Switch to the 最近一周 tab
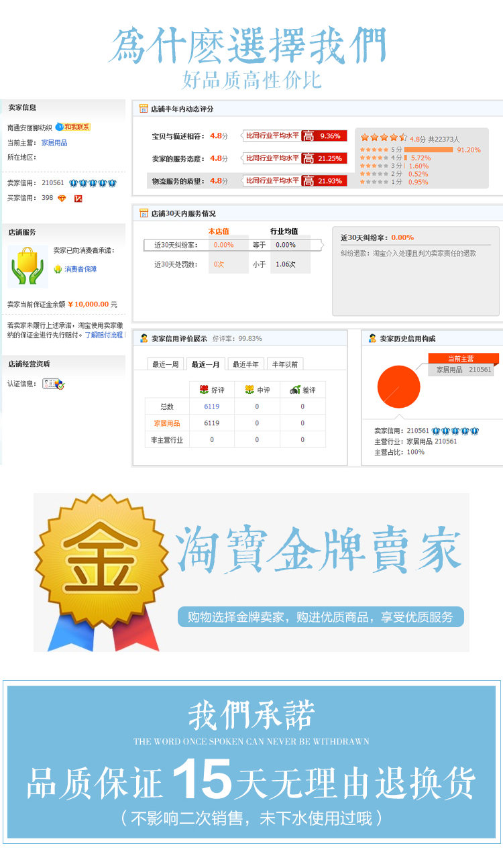Screen dimensions: 503x868 [166, 364]
